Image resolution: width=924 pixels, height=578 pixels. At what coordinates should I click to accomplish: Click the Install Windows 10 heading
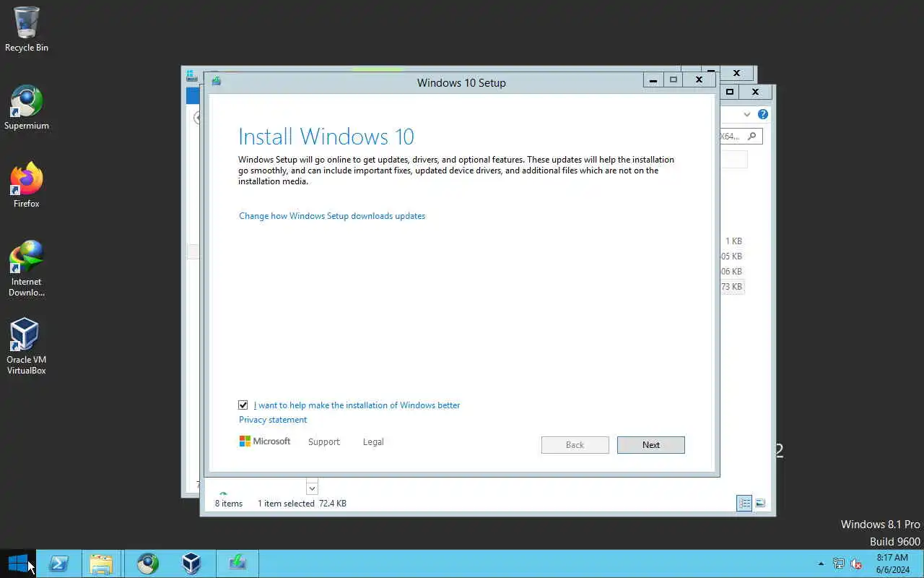click(x=326, y=137)
